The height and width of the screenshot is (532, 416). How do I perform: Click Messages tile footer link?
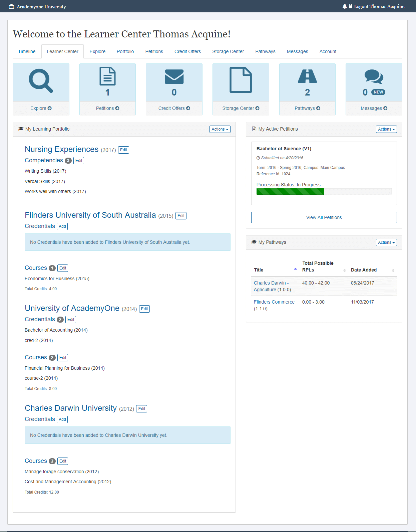[x=374, y=108]
